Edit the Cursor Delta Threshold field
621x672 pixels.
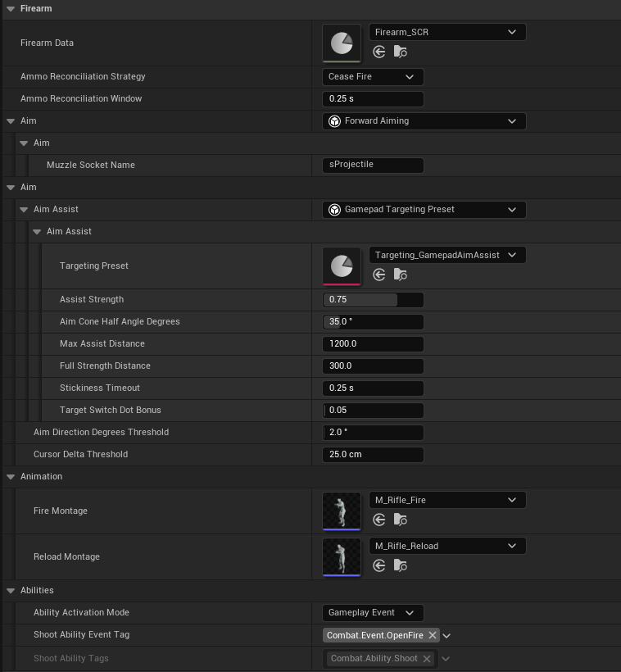[x=373, y=455]
